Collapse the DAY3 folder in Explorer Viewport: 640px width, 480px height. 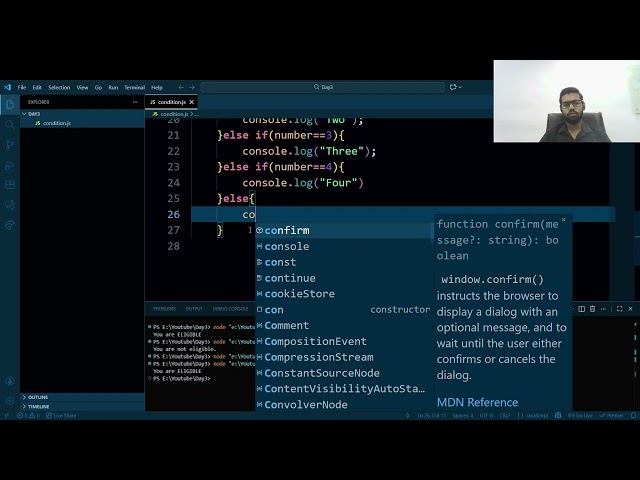82,114
